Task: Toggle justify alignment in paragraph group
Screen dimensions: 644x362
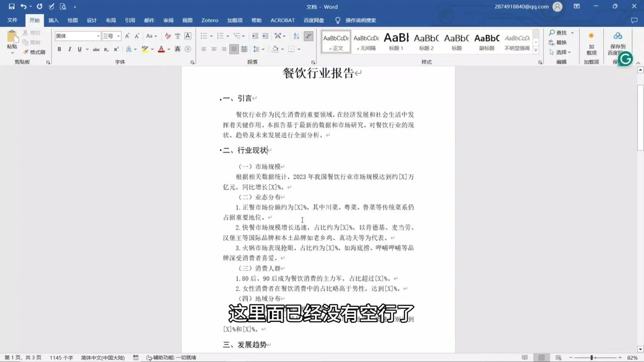Action: (234, 49)
